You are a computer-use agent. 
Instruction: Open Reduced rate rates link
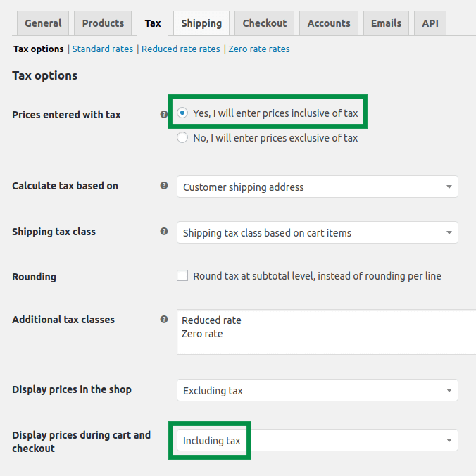tap(181, 49)
